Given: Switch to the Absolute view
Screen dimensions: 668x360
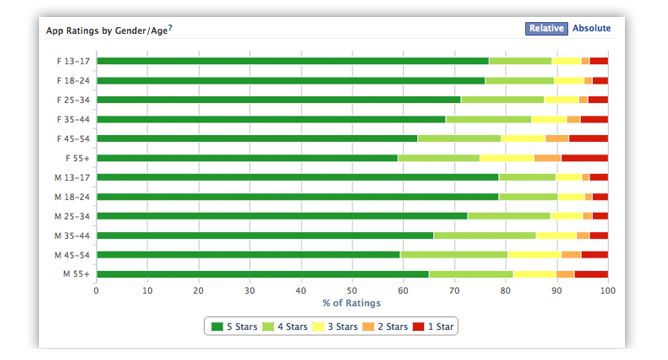Looking at the screenshot, I should [591, 29].
